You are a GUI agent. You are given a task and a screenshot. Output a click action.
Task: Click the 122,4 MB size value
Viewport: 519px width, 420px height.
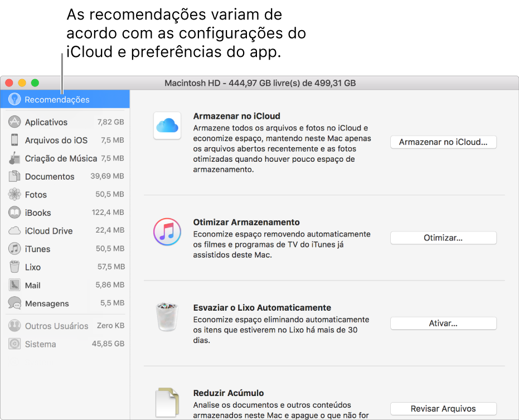[108, 212]
